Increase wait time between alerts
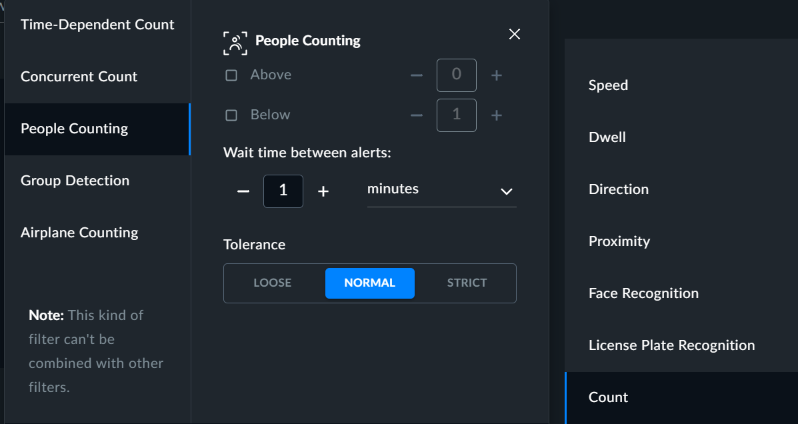This screenshot has width=798, height=424. 323,191
